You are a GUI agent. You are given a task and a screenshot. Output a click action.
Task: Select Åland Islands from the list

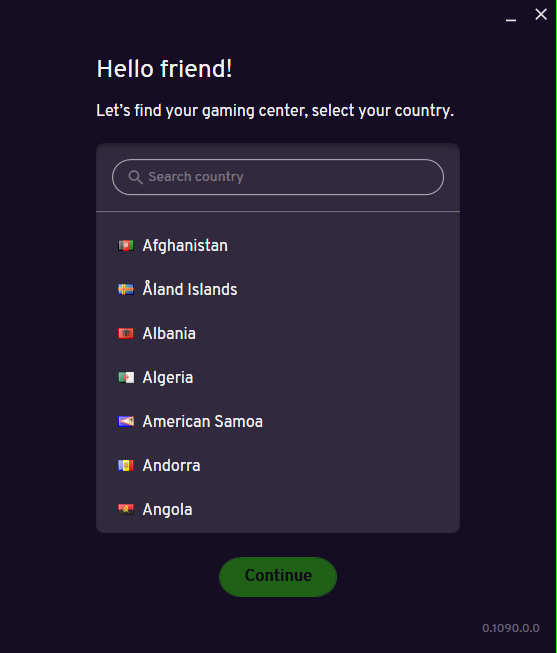pos(278,289)
